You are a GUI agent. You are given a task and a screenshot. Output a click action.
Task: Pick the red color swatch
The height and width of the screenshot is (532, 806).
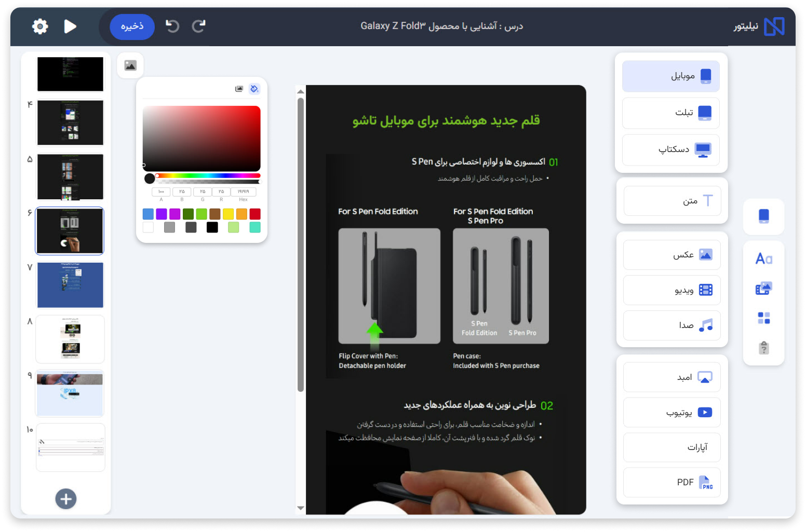pos(255,214)
